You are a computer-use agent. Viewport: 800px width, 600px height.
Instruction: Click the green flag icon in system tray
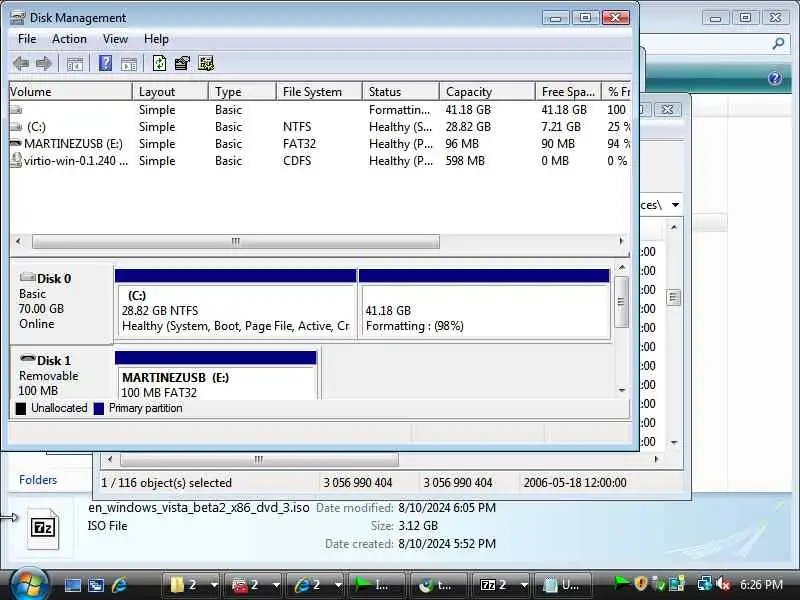[623, 583]
